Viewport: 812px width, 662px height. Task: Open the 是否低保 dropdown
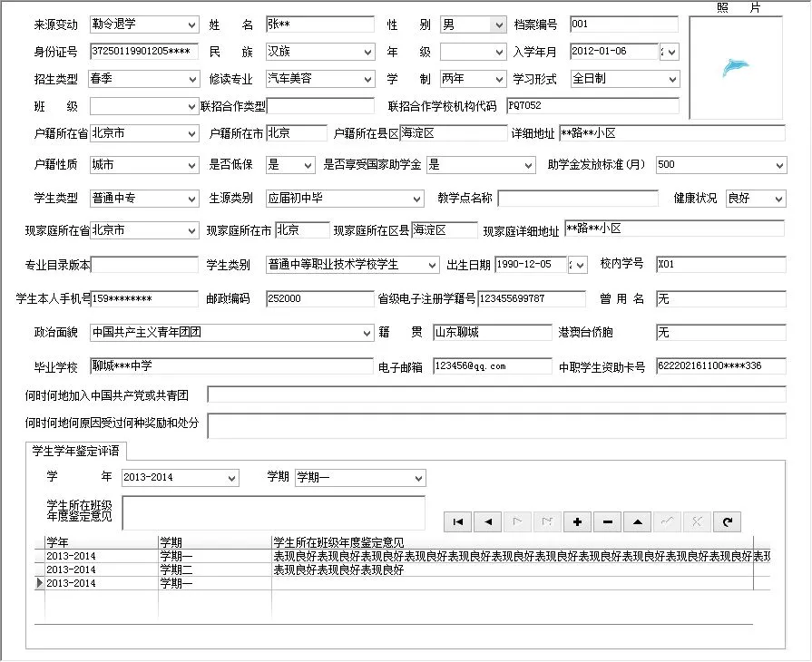[305, 166]
